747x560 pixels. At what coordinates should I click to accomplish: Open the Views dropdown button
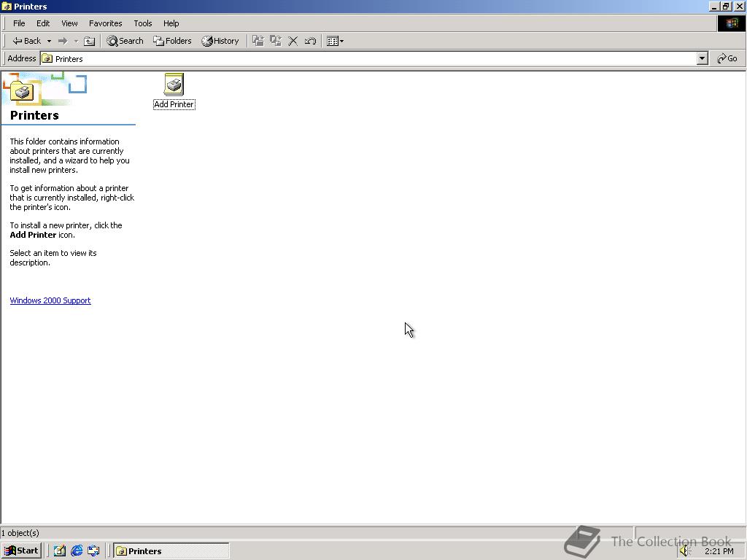335,41
